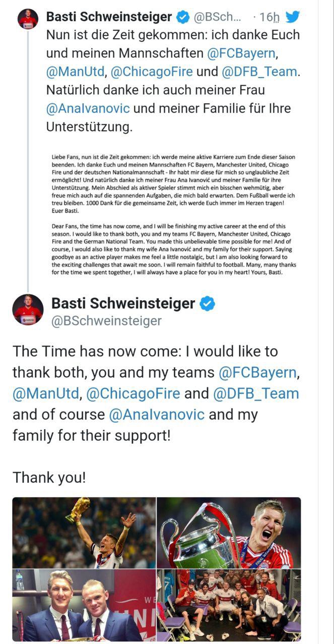Open the Champions League trophy photo
This screenshot has height=644, width=334.
tap(229, 533)
